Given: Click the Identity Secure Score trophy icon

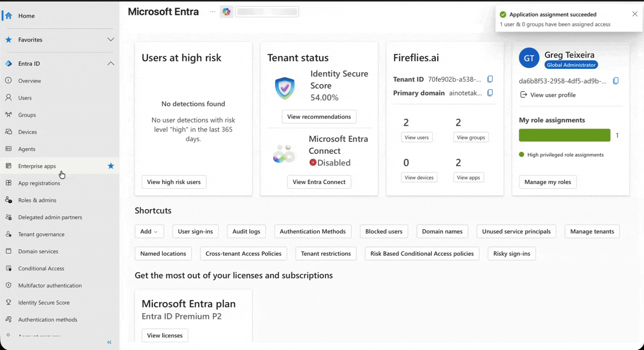Looking at the screenshot, I should click(9, 302).
